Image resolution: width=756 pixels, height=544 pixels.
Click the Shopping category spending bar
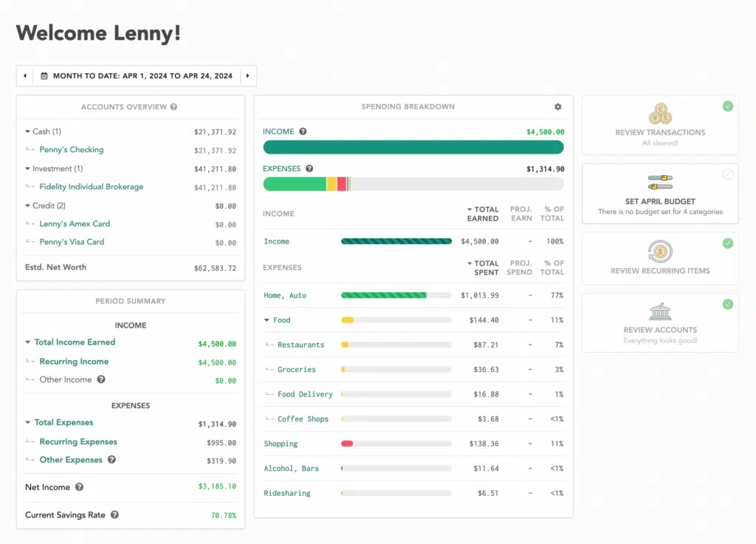click(x=396, y=444)
